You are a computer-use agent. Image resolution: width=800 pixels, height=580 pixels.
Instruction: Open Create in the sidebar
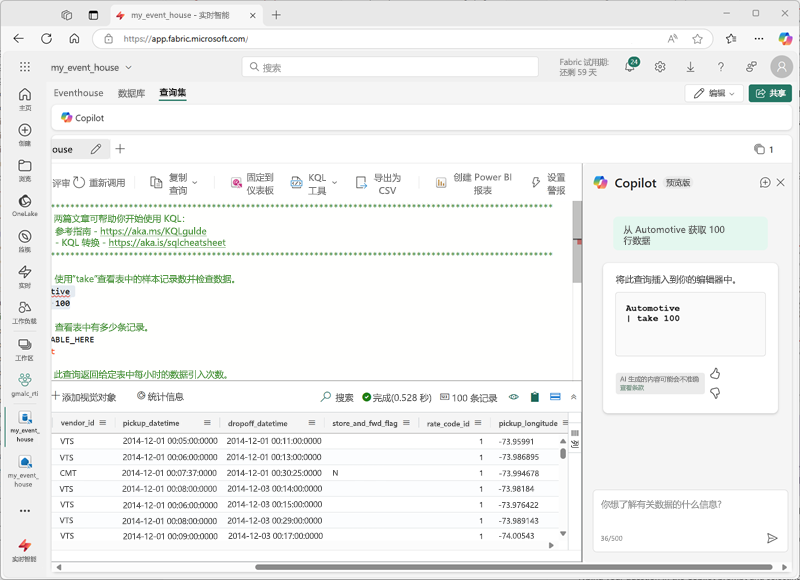click(x=24, y=135)
